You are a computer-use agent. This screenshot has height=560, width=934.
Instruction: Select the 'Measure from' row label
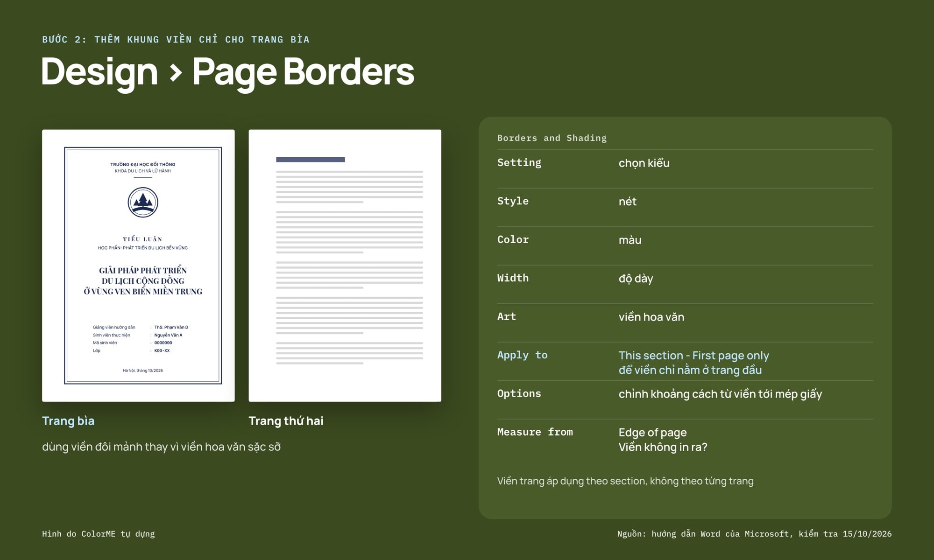point(535,432)
